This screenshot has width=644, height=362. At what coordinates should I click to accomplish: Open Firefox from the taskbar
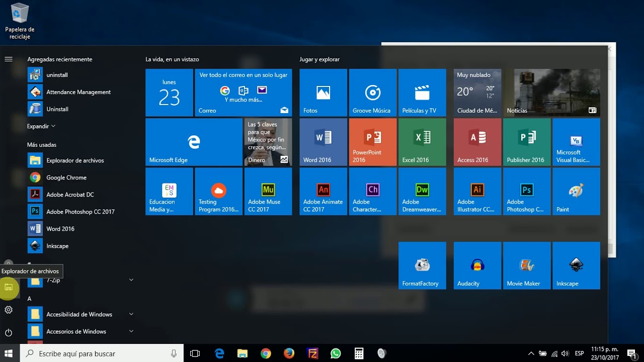pyautogui.click(x=289, y=353)
